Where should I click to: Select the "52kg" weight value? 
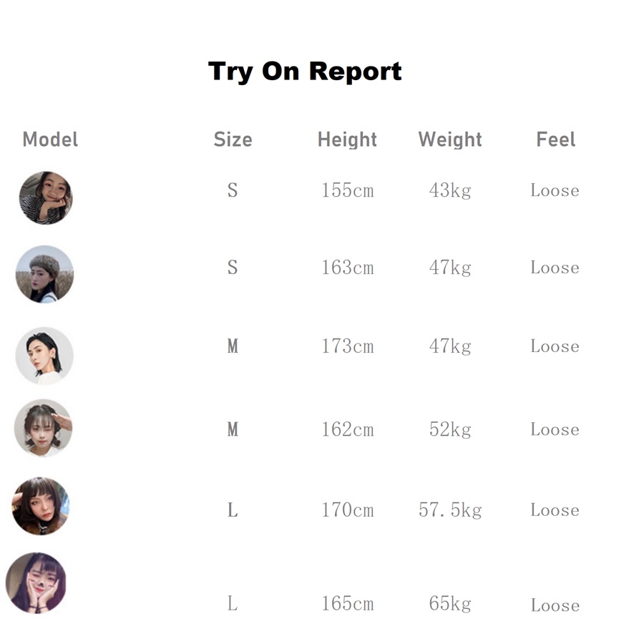(x=450, y=429)
